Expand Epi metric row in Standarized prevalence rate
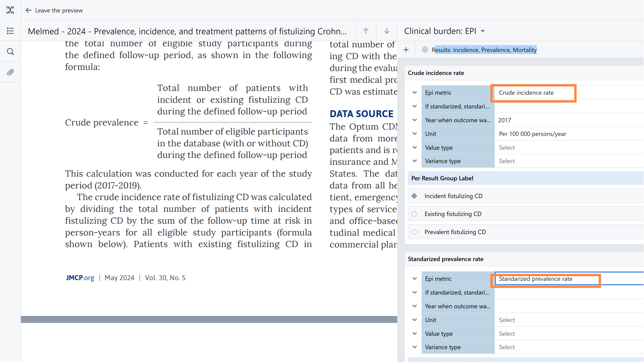The image size is (644, 362). (415, 279)
